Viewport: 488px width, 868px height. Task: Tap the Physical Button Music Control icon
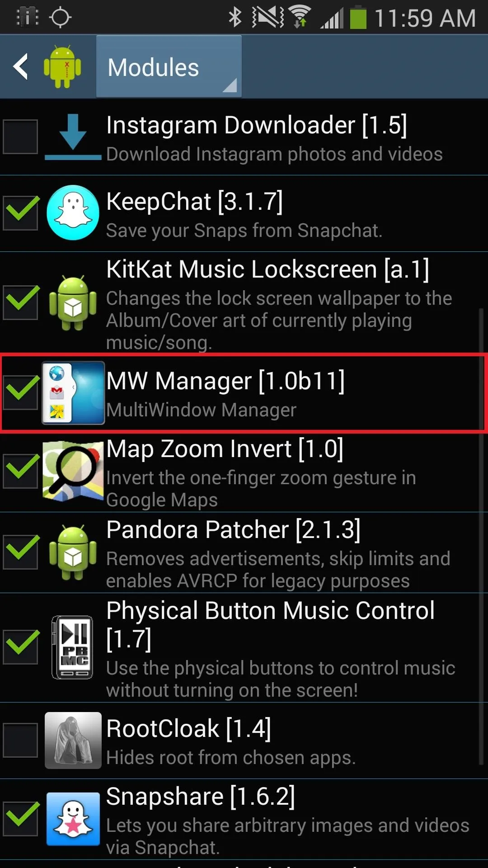72,647
